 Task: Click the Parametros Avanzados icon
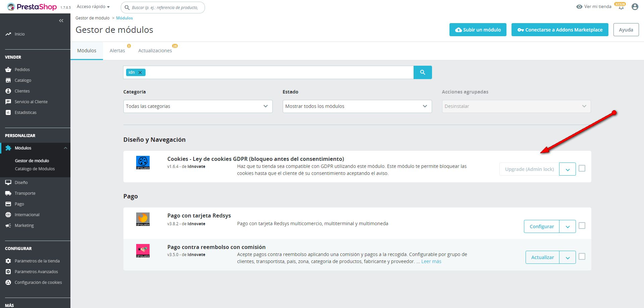[8, 272]
